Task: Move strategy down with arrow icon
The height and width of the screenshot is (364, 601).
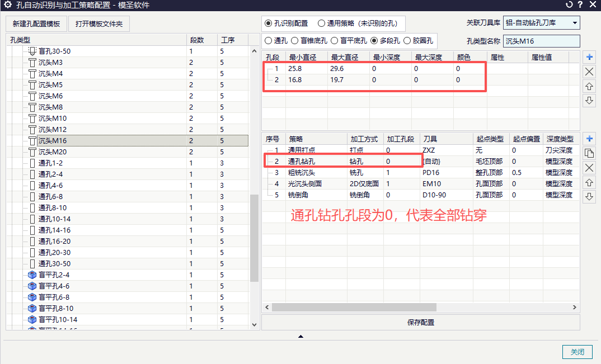Action: (x=589, y=197)
